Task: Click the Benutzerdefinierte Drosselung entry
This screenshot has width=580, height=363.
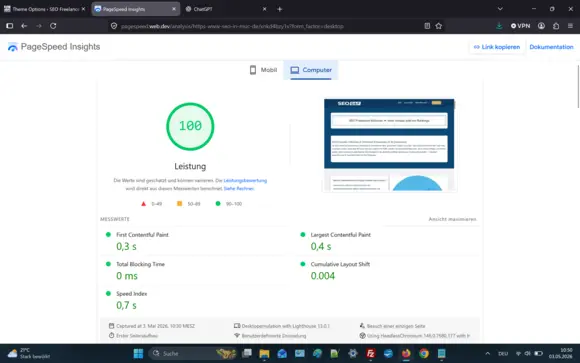Action: [x=270, y=336]
